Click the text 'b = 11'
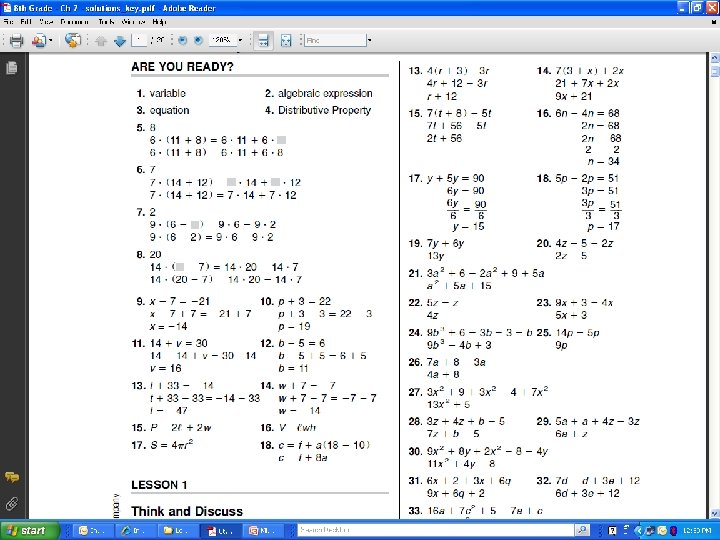Image resolution: width=720 pixels, height=540 pixels. pyautogui.click(x=293, y=368)
